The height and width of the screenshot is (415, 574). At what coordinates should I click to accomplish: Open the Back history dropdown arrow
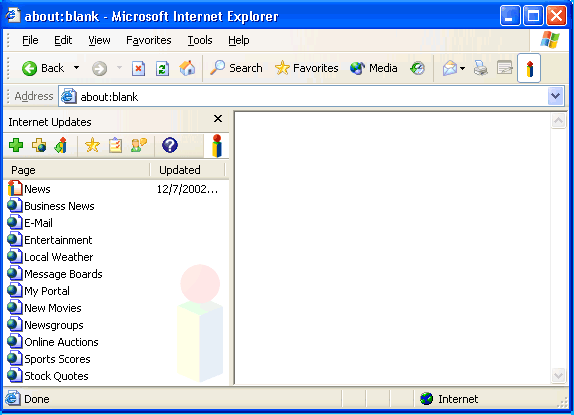pyautogui.click(x=76, y=68)
